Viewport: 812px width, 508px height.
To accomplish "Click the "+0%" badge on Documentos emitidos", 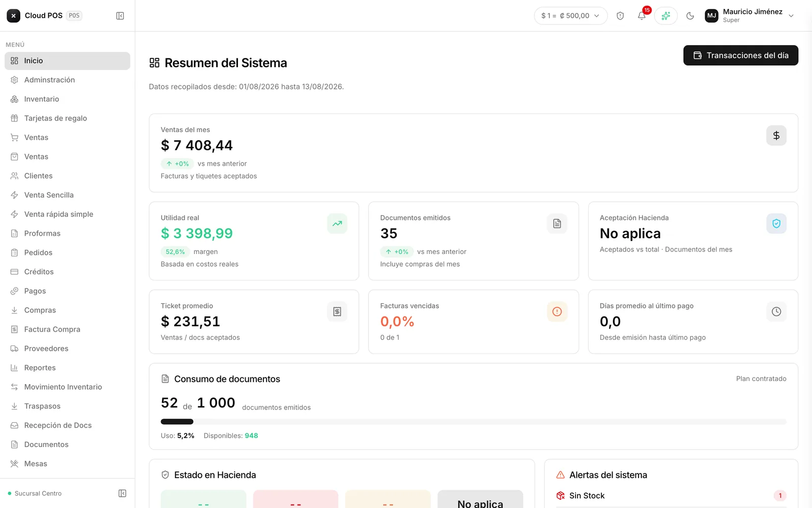I will click(x=396, y=252).
